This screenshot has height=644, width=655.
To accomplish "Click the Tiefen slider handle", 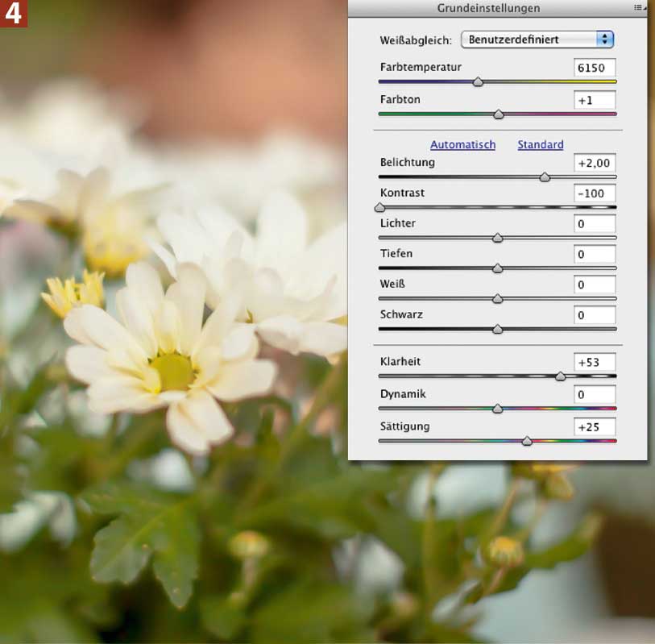I will [x=497, y=268].
